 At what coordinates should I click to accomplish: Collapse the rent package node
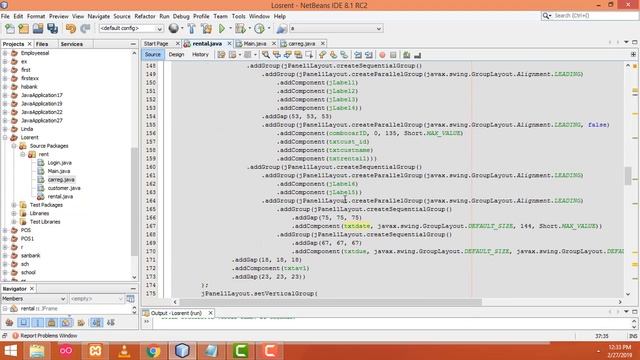23,154
